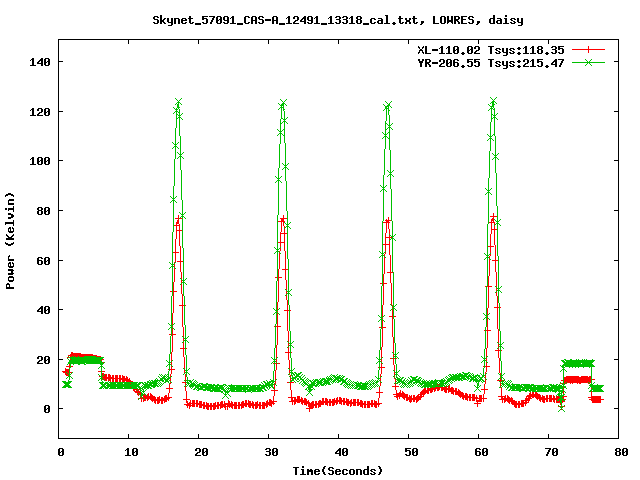Click y-axis tick label 20

43,360
